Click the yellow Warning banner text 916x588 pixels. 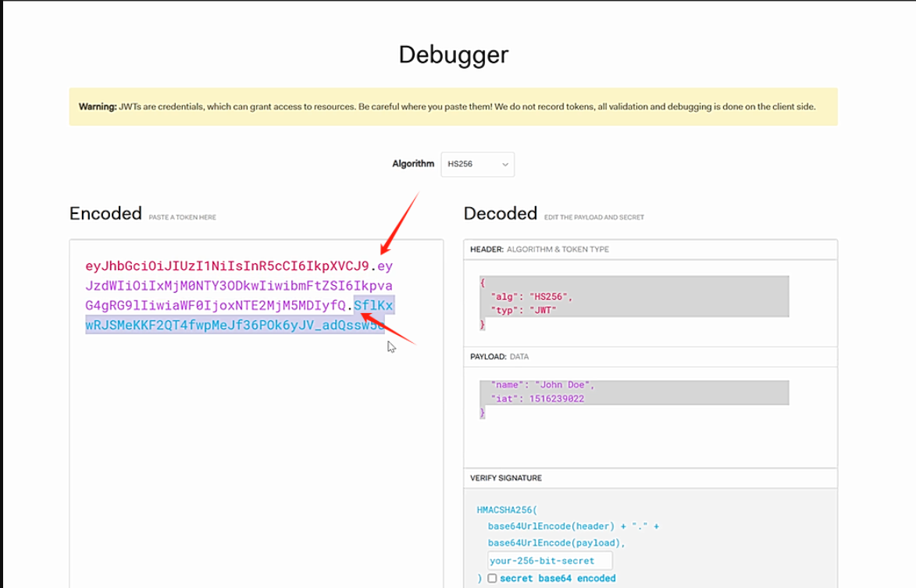447,107
